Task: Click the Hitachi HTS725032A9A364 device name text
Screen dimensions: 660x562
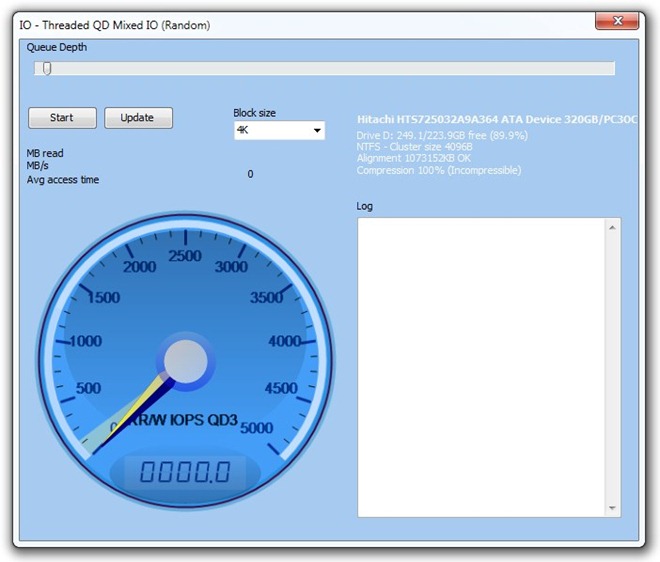Action: pos(497,120)
